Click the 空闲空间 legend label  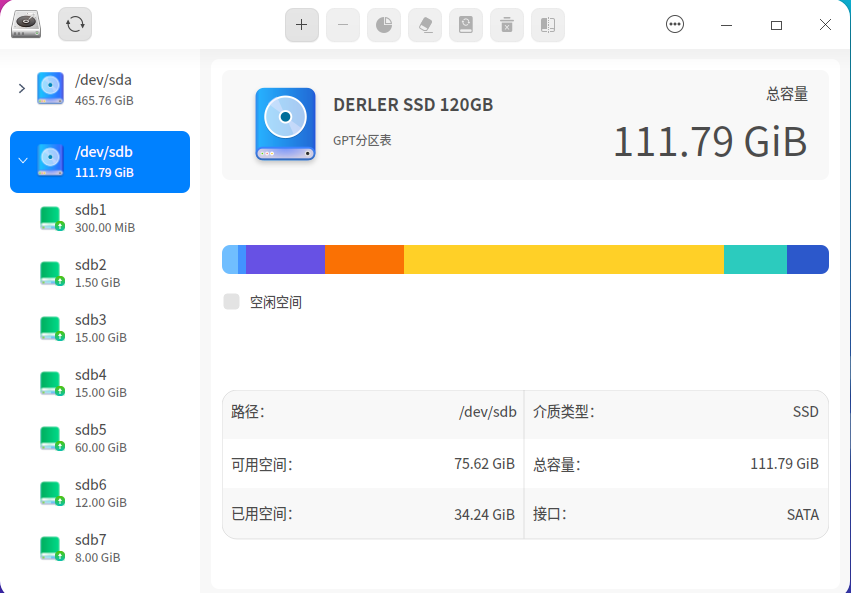[x=276, y=302]
